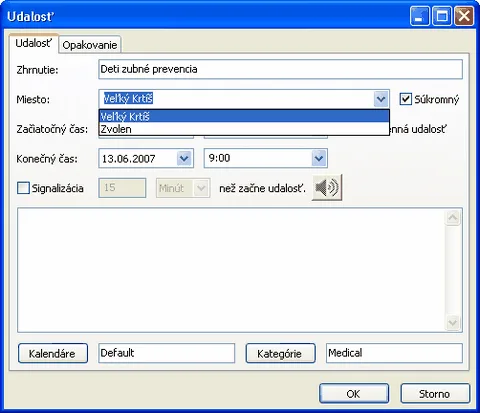Click the reminder minutes field showing 15
Screen dimensions: 480x413
122,188
